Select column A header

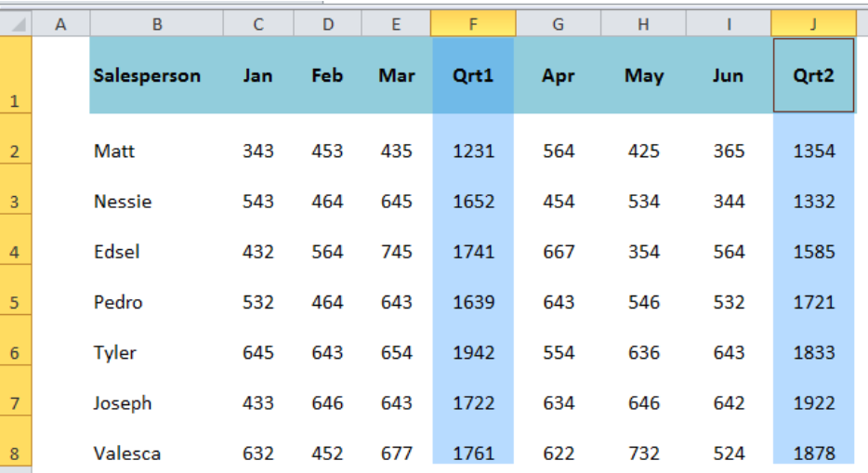coord(61,24)
